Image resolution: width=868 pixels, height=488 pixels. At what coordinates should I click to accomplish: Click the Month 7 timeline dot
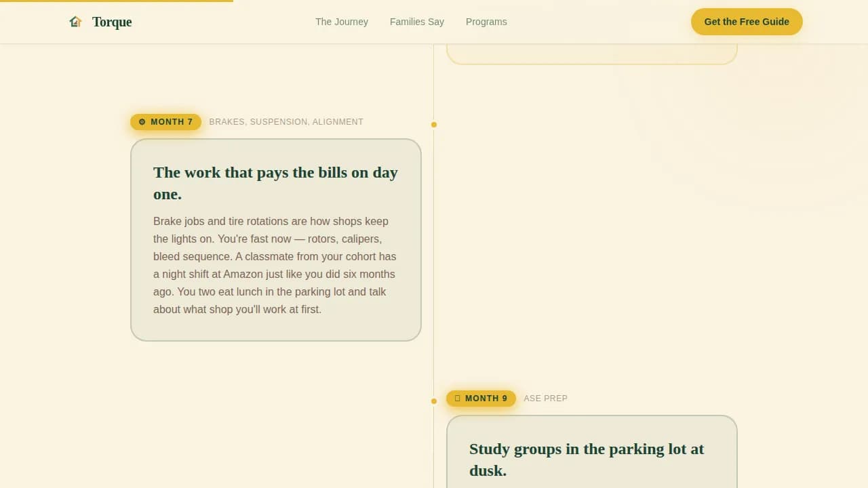click(434, 125)
